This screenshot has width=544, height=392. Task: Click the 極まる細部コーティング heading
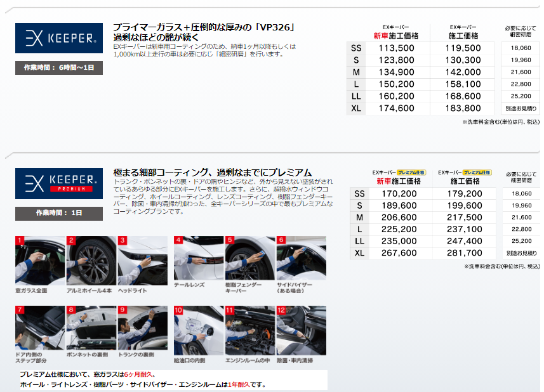tap(212, 173)
